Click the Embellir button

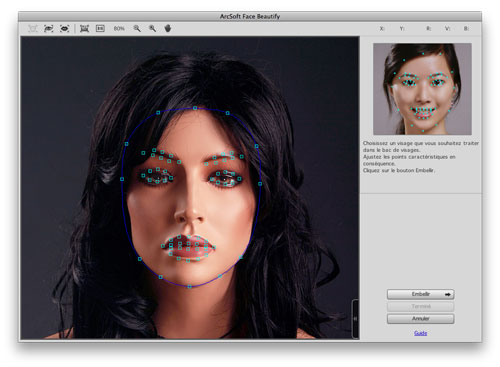click(420, 294)
